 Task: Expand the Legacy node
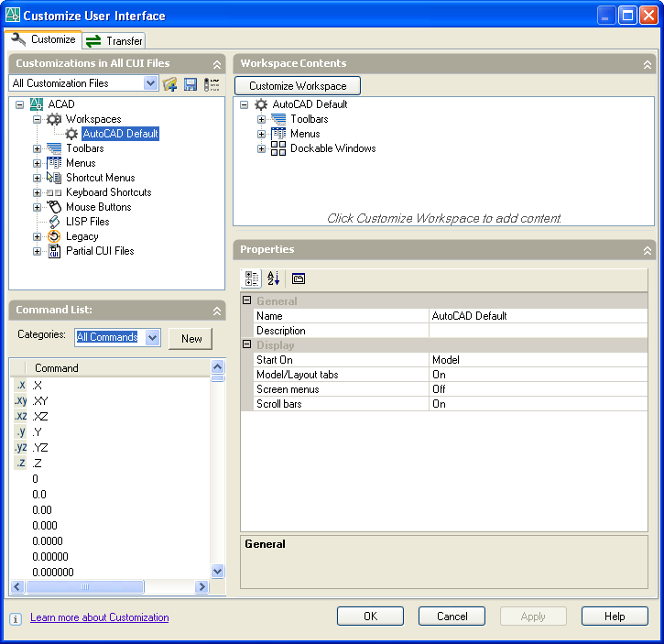[x=38, y=237]
